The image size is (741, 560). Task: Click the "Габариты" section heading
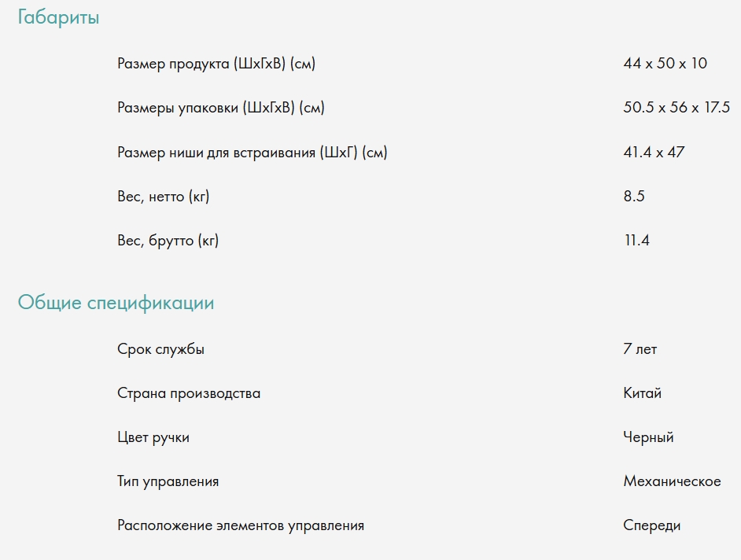pyautogui.click(x=58, y=17)
